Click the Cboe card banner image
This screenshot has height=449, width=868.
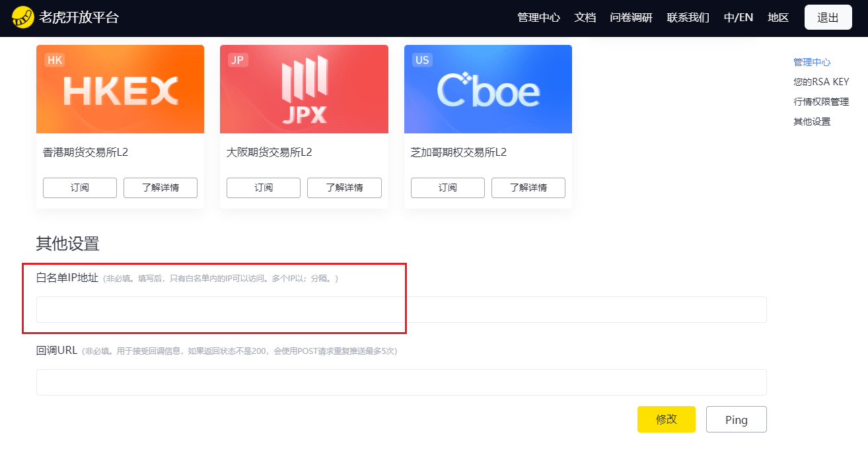pos(488,89)
